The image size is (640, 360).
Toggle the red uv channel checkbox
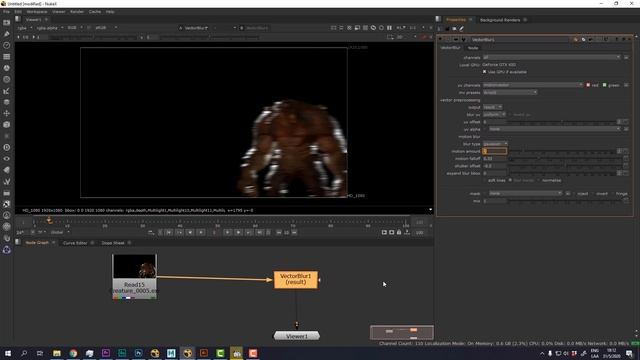588,85
